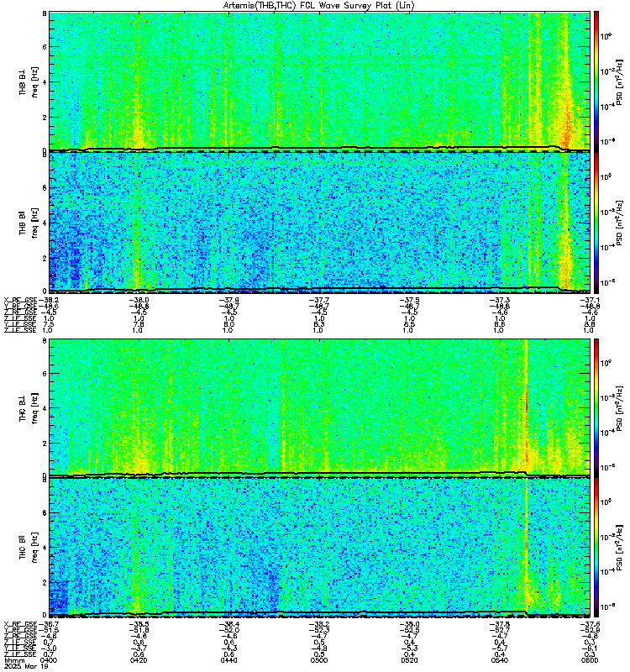Click the 0400 time tick label
Screen dimensions: 630x672
(48, 660)
